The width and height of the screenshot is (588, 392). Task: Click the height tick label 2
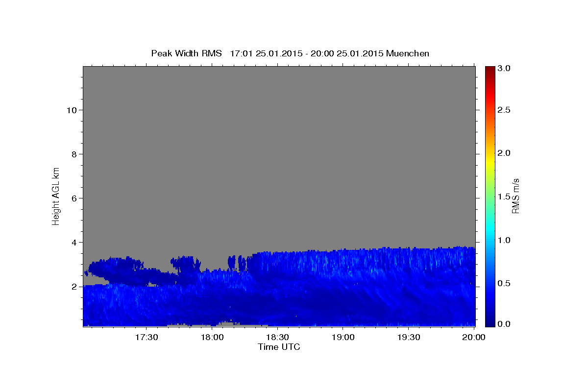tap(74, 286)
